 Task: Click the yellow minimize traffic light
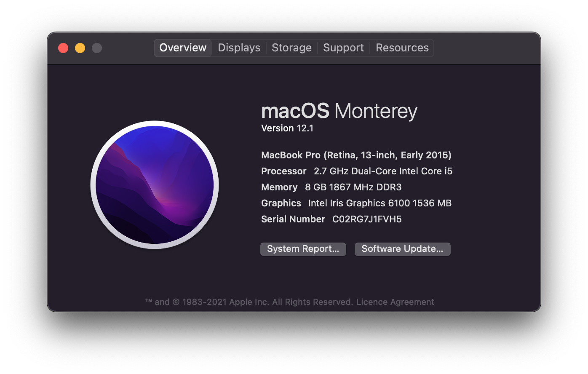point(80,48)
